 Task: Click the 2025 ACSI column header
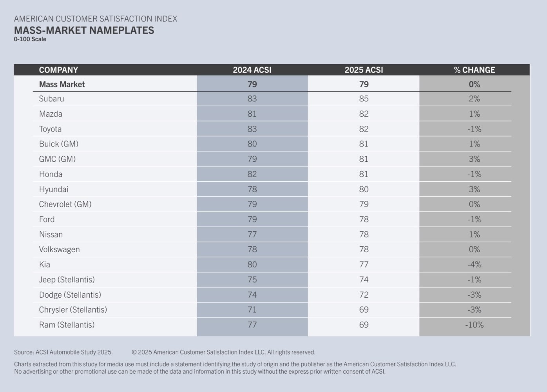(364, 70)
